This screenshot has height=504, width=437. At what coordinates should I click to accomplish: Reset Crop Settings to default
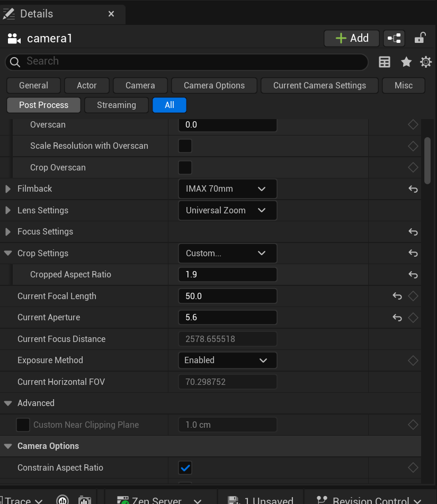[x=413, y=253]
